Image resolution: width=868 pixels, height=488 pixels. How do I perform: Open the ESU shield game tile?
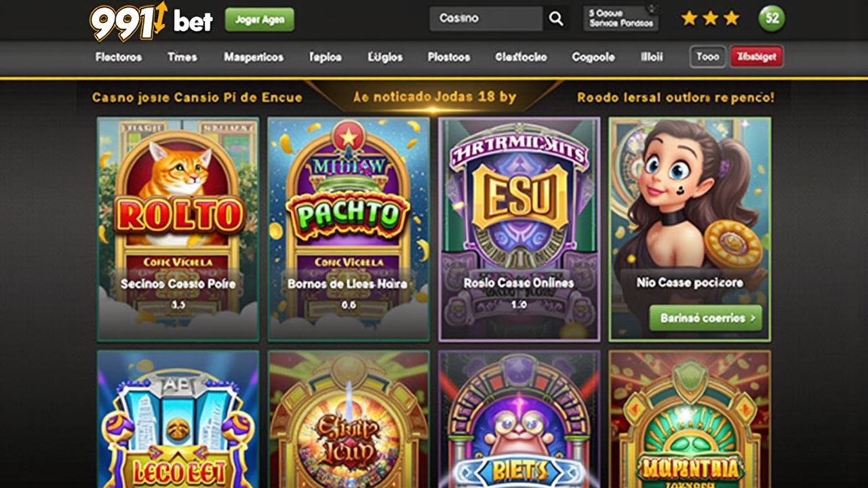pos(519,229)
